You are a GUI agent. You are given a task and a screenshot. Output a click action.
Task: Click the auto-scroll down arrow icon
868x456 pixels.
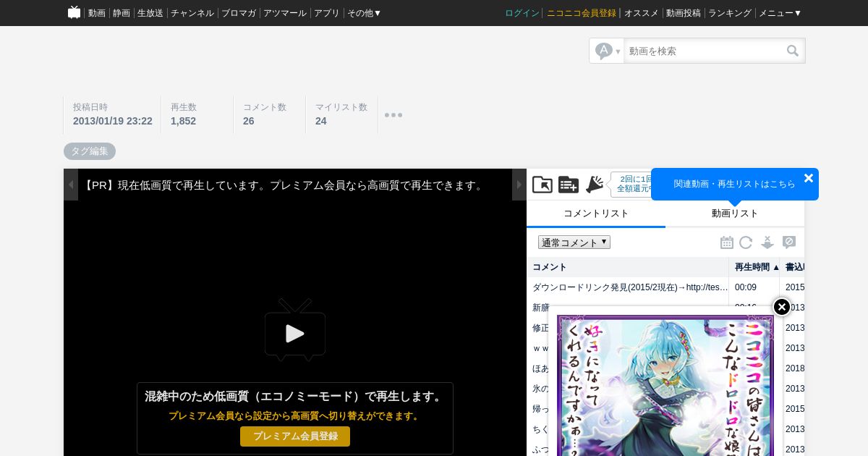(767, 242)
